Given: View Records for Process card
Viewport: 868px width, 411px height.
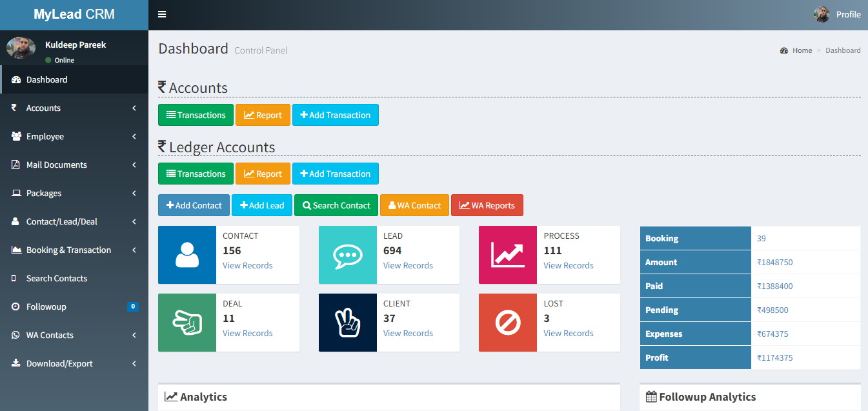Looking at the screenshot, I should tap(569, 266).
